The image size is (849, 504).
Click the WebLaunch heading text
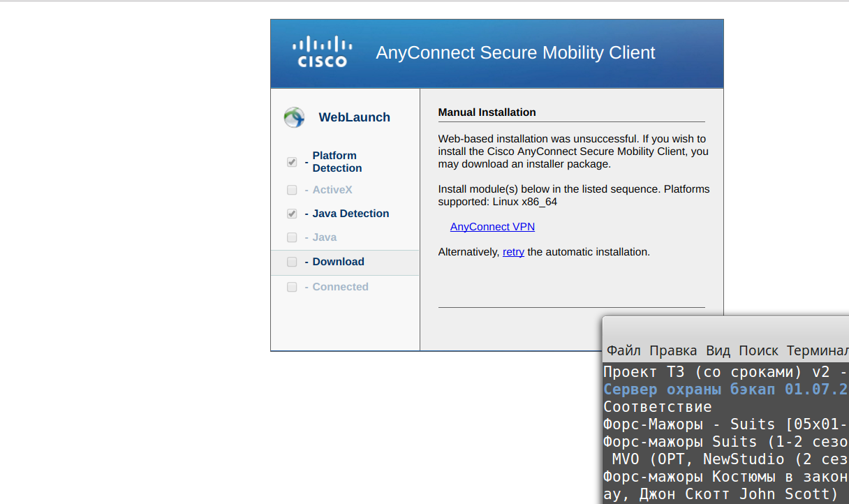coord(355,117)
